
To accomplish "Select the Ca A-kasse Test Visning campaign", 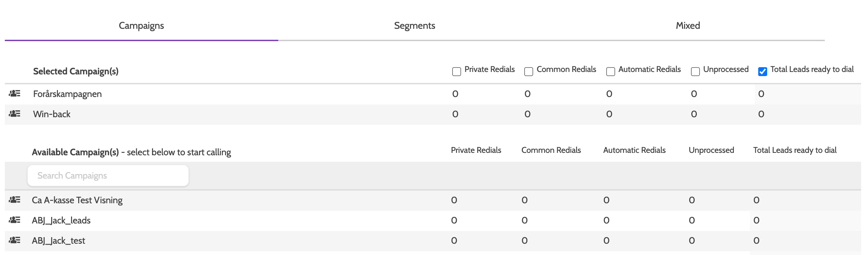I will (x=77, y=200).
